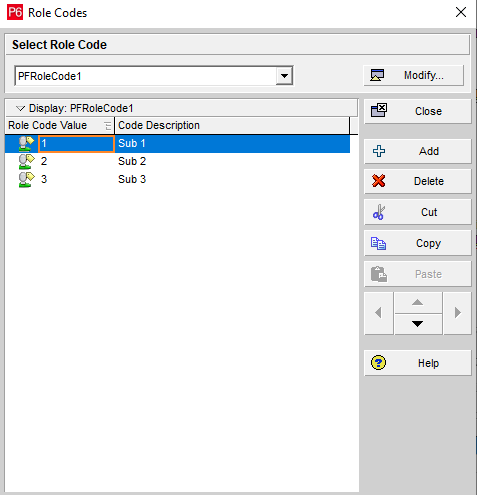Click the indent right arrow button
The height and width of the screenshot is (495, 477).
coord(457,313)
